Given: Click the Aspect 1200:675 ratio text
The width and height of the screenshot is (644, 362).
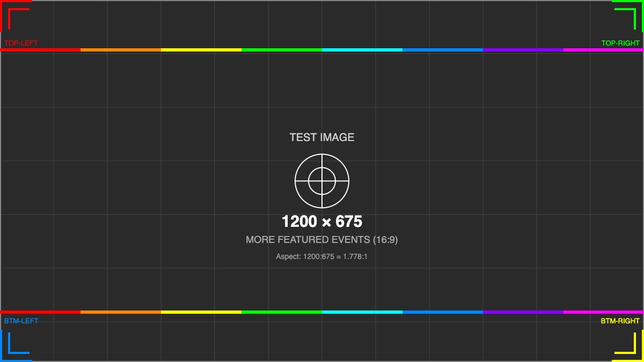Looking at the screenshot, I should 322,256.
